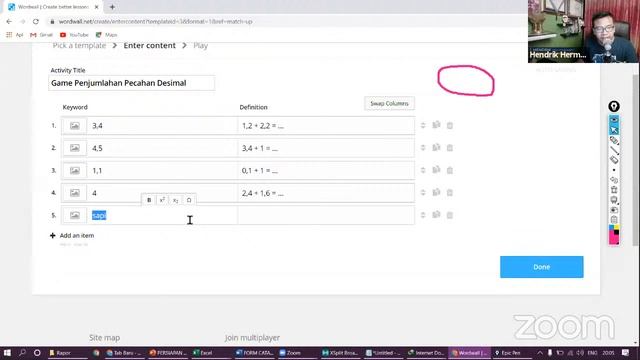Reorder row 1 using its up/down arrows
640x360 pixels.
tap(423, 125)
